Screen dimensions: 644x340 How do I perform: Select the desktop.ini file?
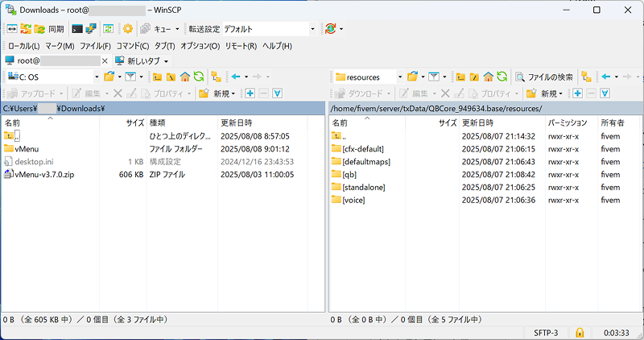34,162
